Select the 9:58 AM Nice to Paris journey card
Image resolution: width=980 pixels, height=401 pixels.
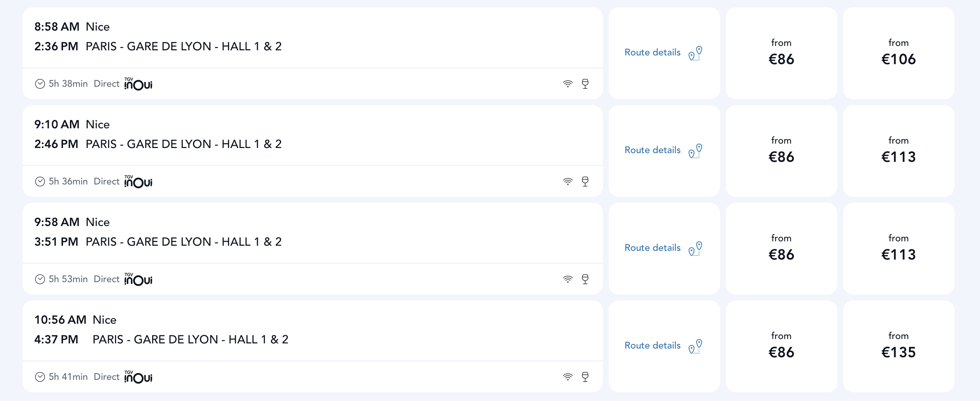coord(312,248)
